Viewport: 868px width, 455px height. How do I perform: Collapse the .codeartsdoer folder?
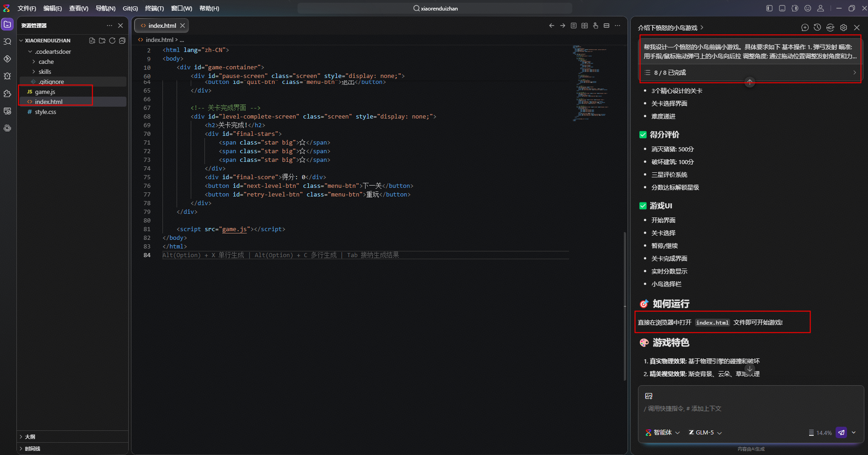(30, 52)
